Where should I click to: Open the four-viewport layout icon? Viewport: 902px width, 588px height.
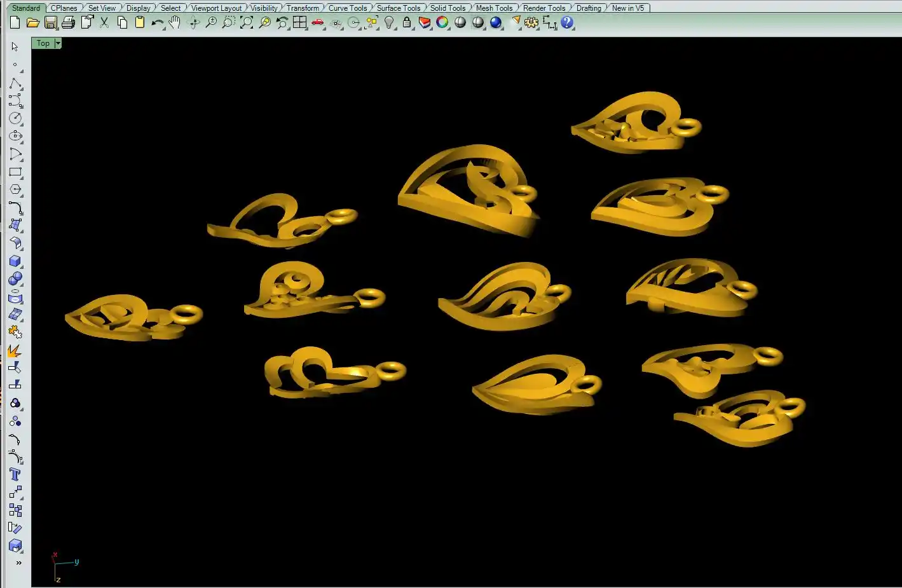(x=299, y=23)
